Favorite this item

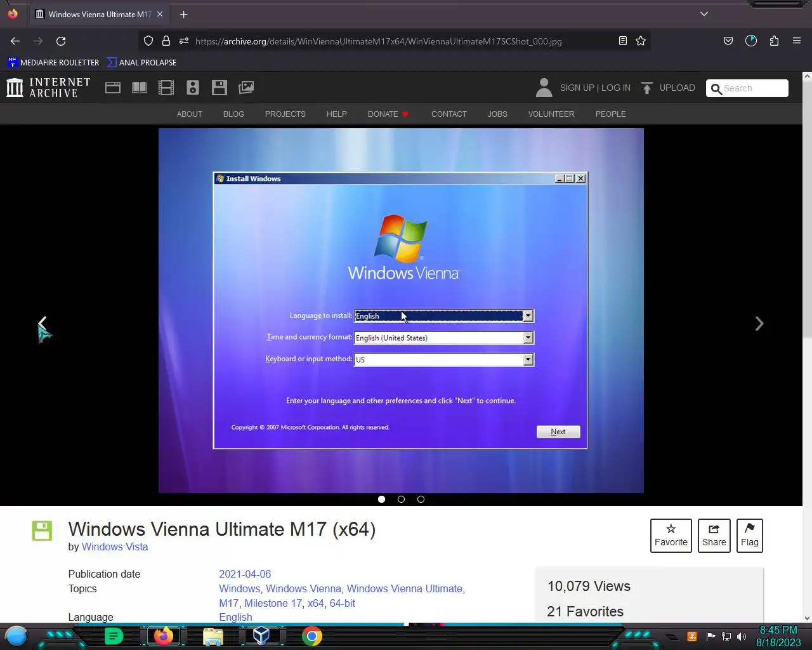(671, 536)
